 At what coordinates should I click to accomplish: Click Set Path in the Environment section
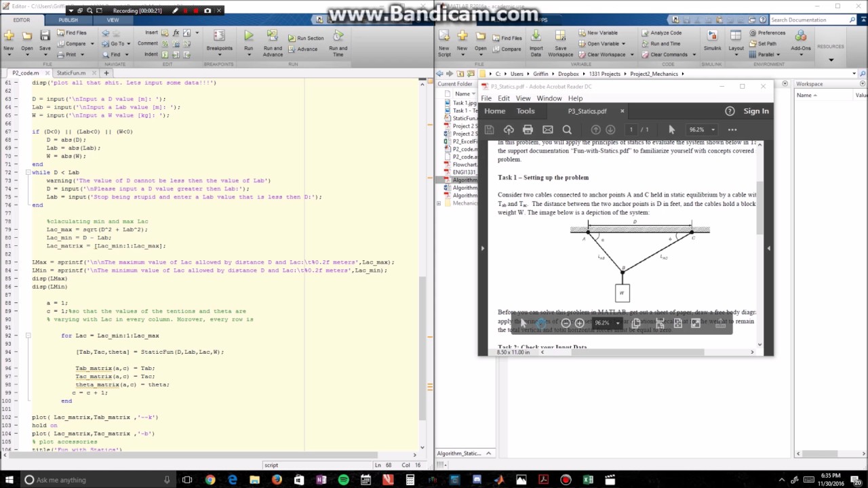pyautogui.click(x=762, y=43)
